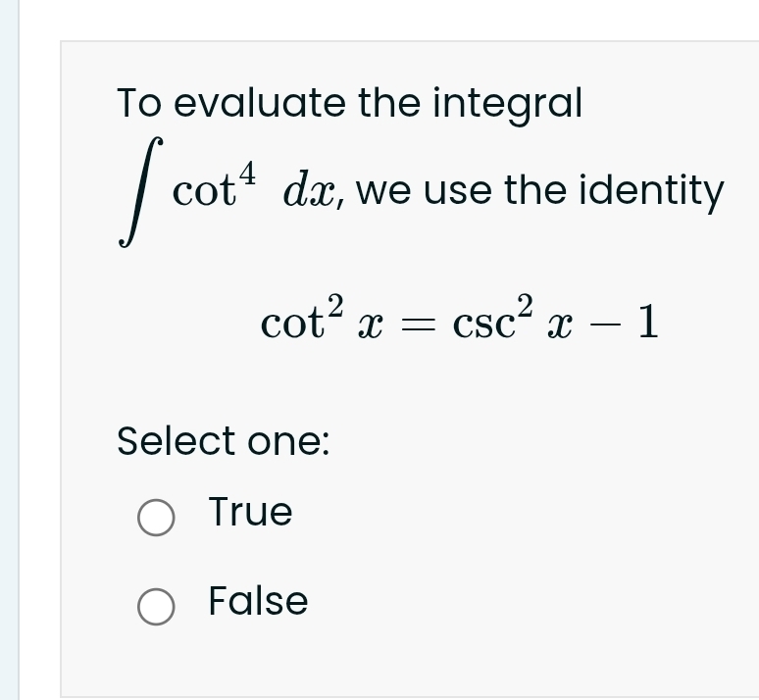
Task: Click the 'cot' term inside the integral
Action: coord(203,193)
